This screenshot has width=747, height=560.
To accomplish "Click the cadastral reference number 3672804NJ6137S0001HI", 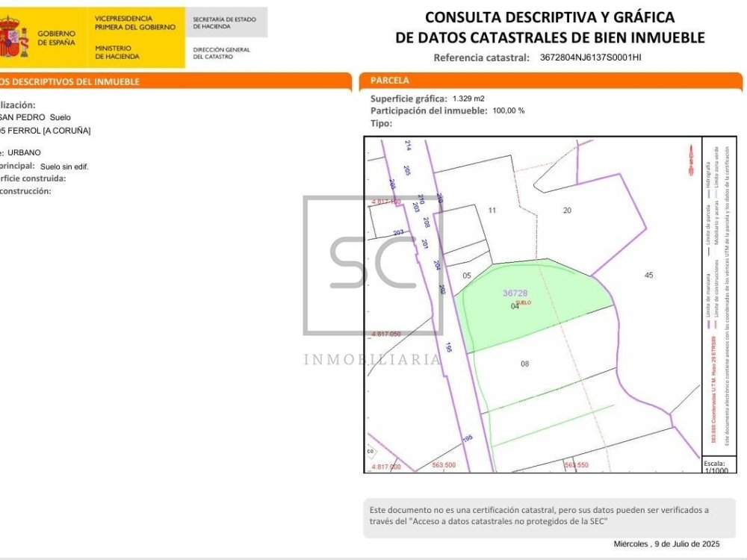I will tap(590, 57).
